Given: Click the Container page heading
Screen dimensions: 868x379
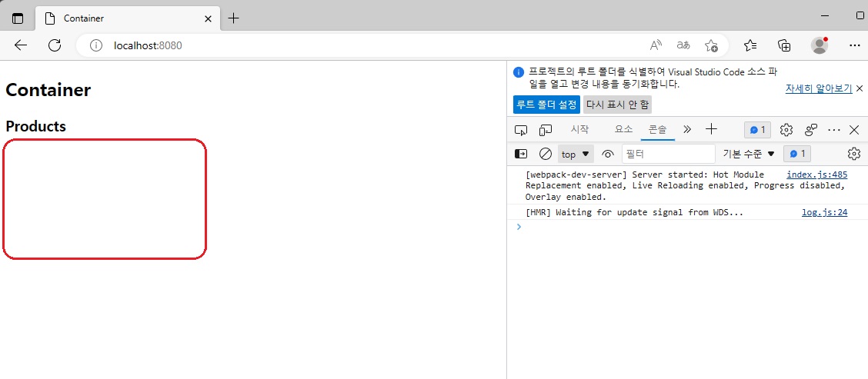Looking at the screenshot, I should (48, 90).
